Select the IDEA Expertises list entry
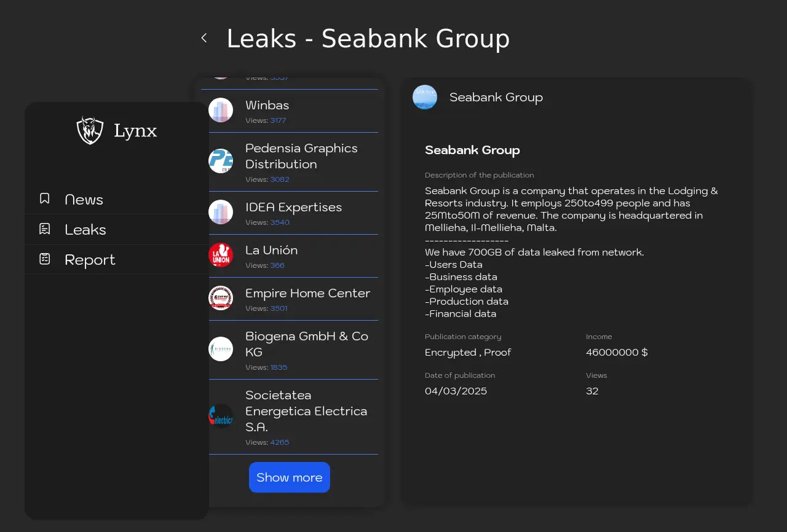 293,207
